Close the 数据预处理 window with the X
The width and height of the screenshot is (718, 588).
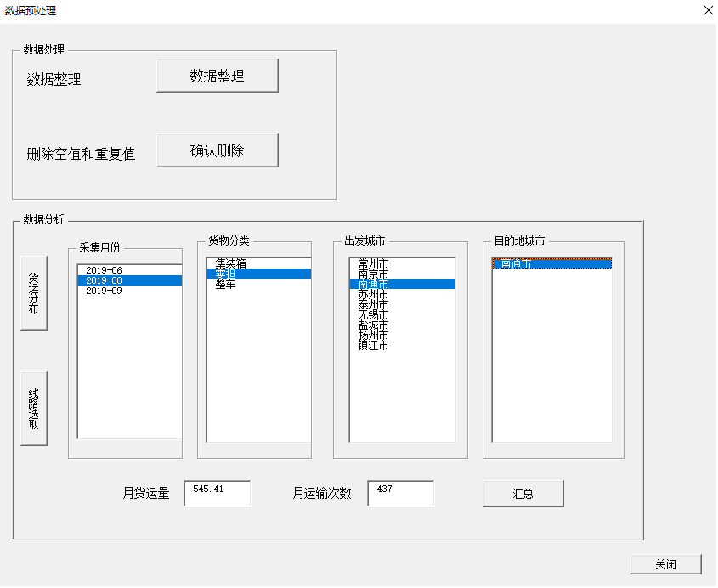coord(708,11)
